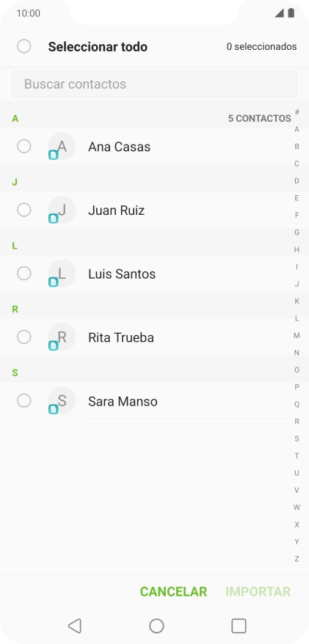
Task: Tap Rita Trueba contact avatar icon
Action: [62, 337]
